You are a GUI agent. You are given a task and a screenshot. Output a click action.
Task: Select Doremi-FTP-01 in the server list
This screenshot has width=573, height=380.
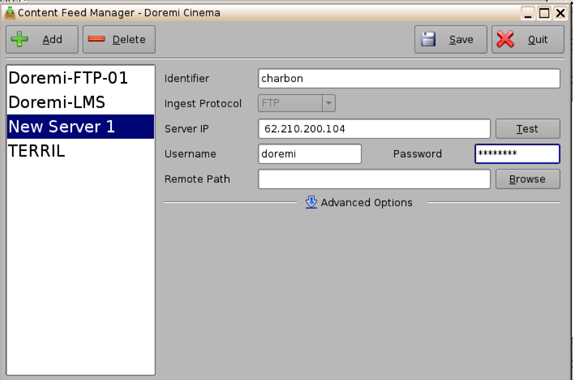(x=80, y=78)
